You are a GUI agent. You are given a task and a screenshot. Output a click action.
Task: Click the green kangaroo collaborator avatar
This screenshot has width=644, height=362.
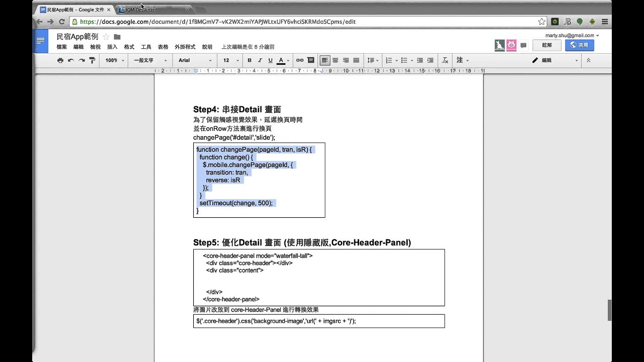(500, 45)
